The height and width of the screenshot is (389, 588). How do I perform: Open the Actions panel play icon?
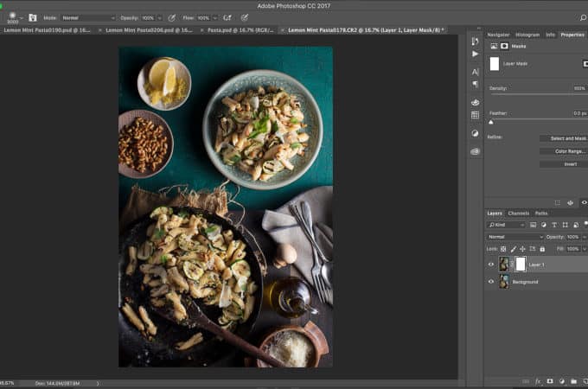(x=475, y=54)
